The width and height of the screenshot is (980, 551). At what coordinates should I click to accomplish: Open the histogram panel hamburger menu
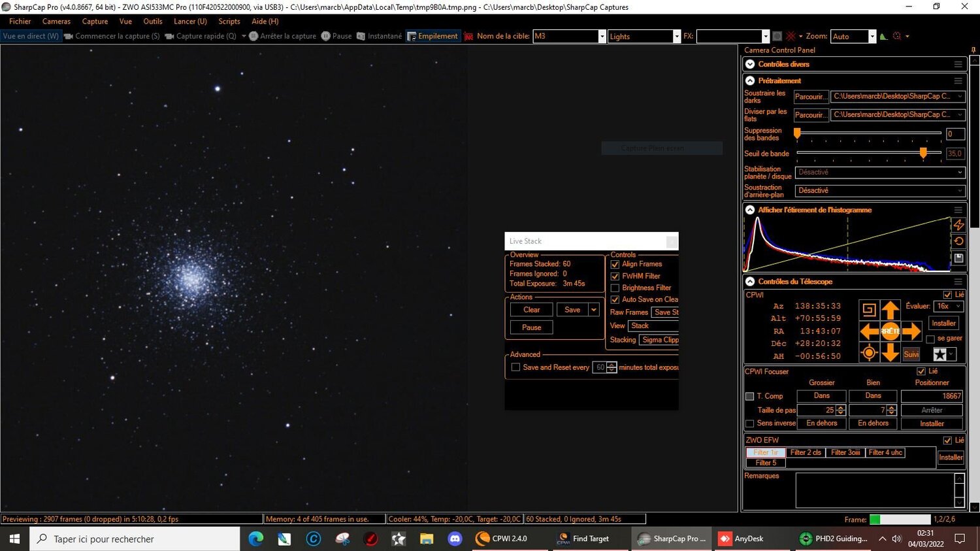coord(958,210)
